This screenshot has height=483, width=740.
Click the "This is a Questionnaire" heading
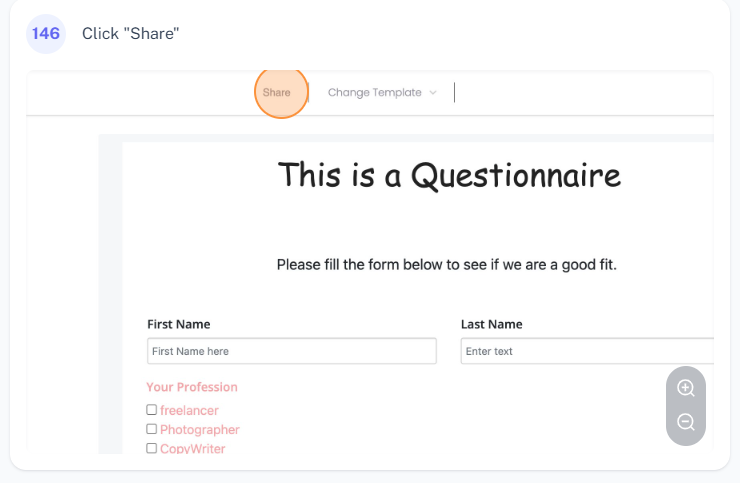tap(449, 176)
